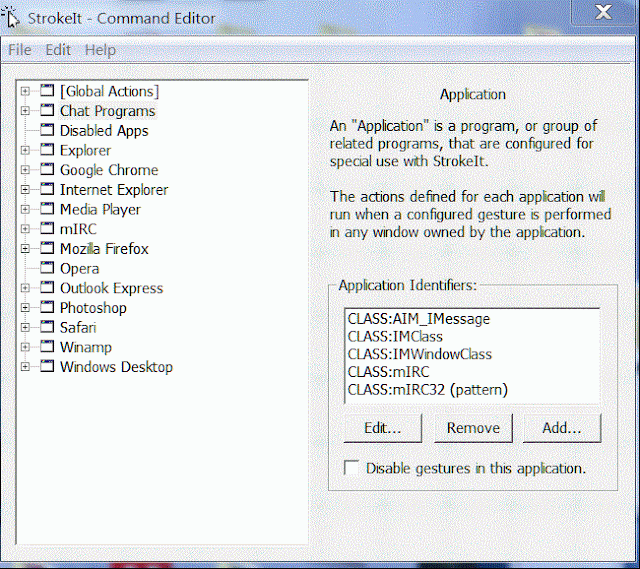Screen dimensions: 640x569
Task: Select the Media Player tree item
Action: (100, 209)
